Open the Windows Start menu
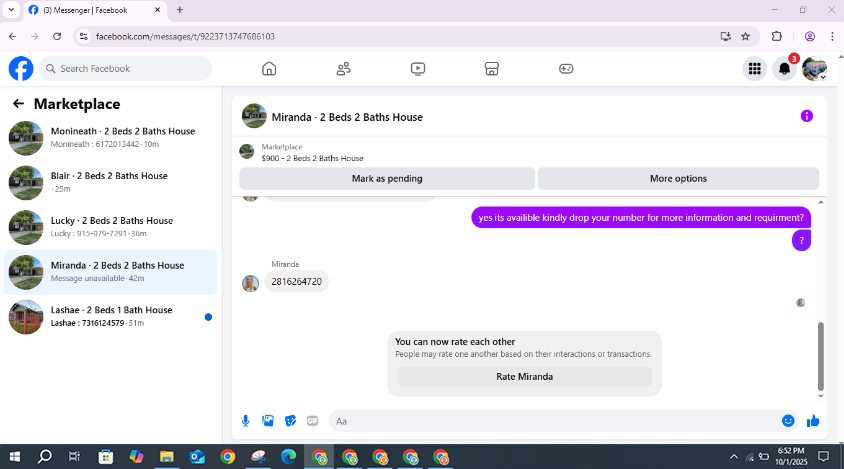This screenshot has height=469, width=844. (15, 457)
